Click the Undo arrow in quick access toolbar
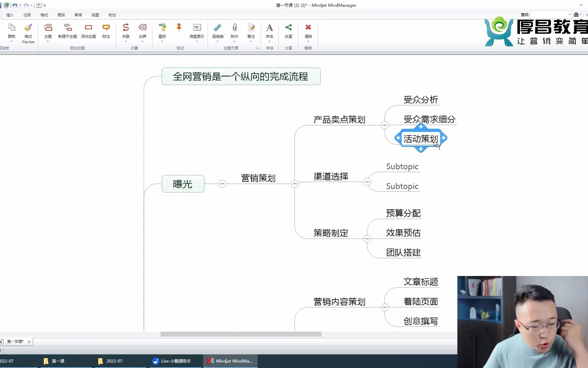 point(15,5)
